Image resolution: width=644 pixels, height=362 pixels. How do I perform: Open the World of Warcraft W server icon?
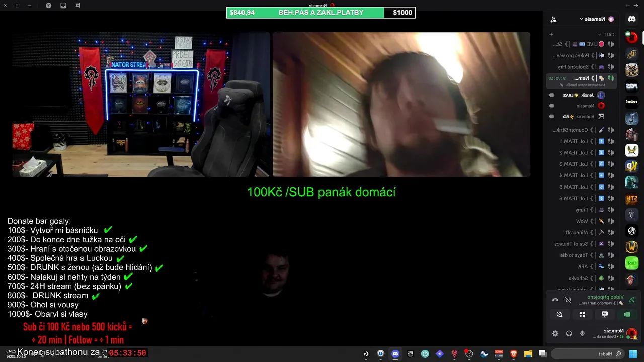632,247
